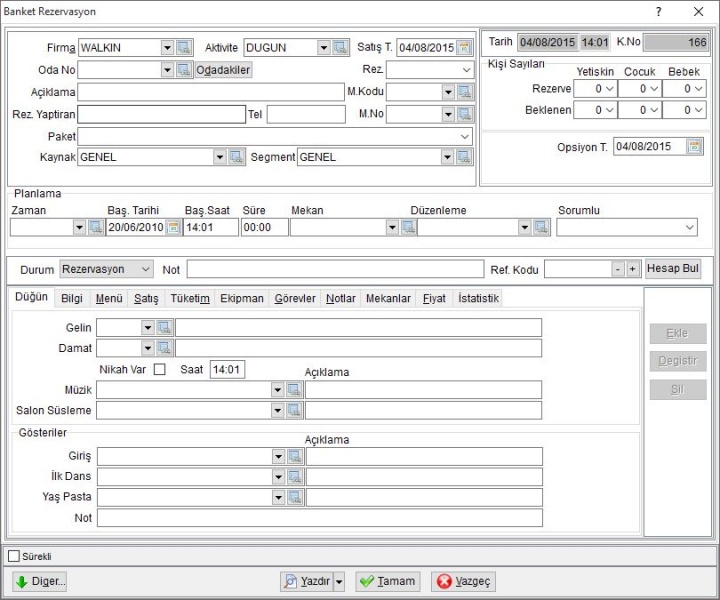The width and height of the screenshot is (720, 600).
Task: Click the Durum row Not field
Action: pos(335,269)
